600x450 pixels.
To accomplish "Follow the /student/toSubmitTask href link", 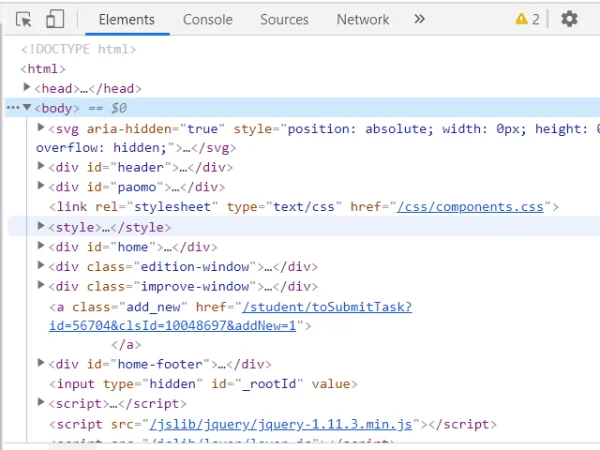I will (326, 306).
